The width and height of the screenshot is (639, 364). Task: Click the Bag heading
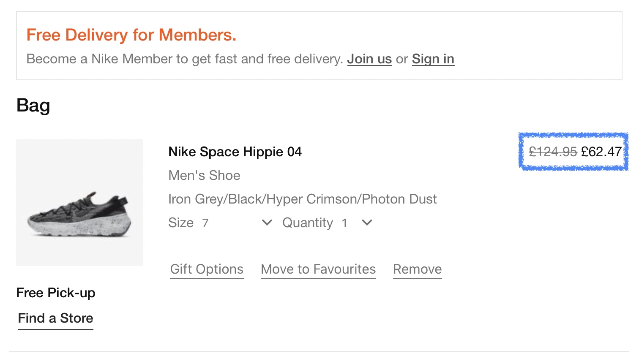(33, 106)
